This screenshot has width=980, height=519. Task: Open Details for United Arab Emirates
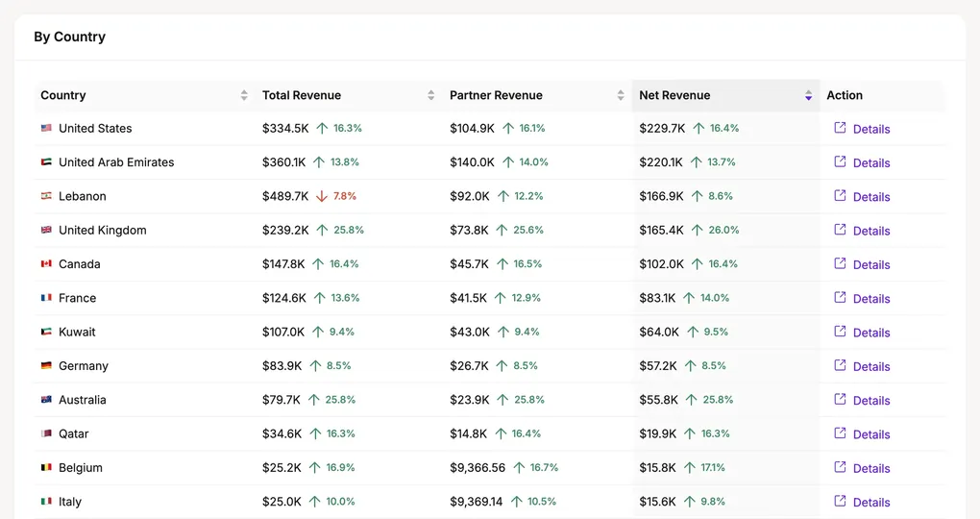click(x=871, y=162)
